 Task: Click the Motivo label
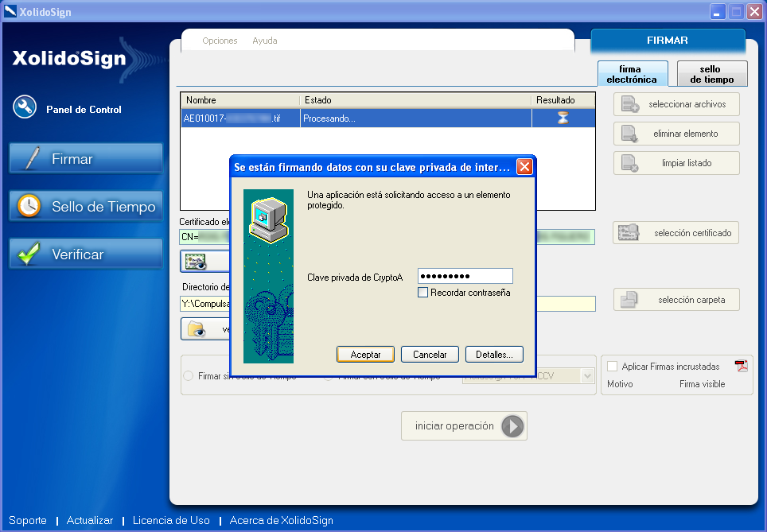[620, 384]
